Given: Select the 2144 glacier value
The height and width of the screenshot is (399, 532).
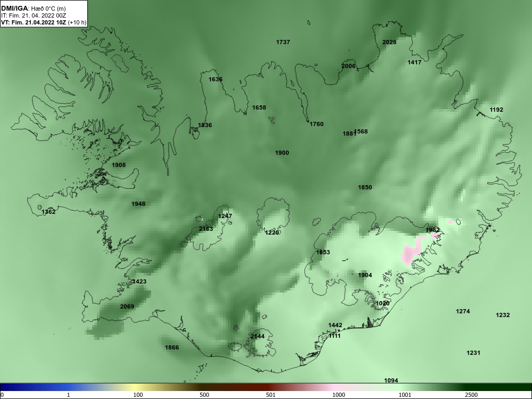Looking at the screenshot, I should point(257,336).
